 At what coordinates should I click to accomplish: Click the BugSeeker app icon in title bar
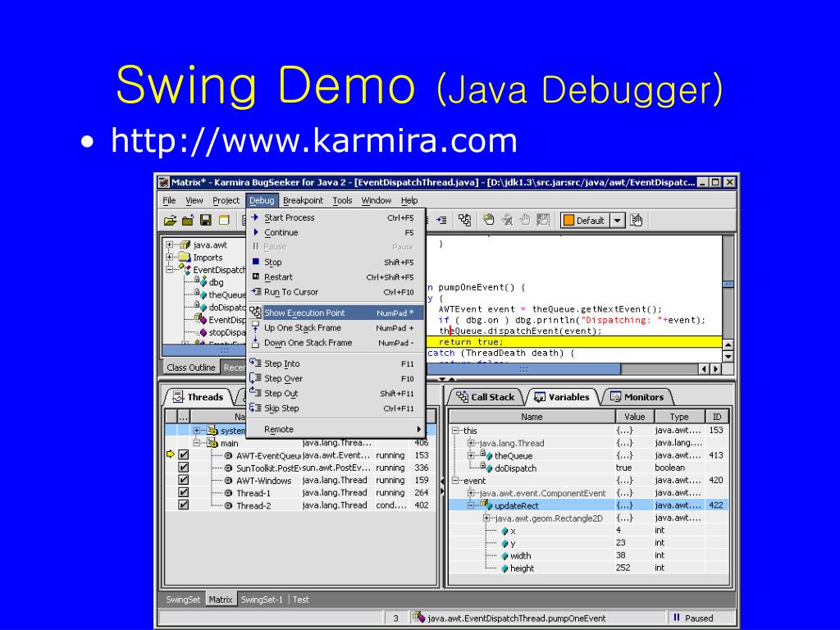(164, 182)
